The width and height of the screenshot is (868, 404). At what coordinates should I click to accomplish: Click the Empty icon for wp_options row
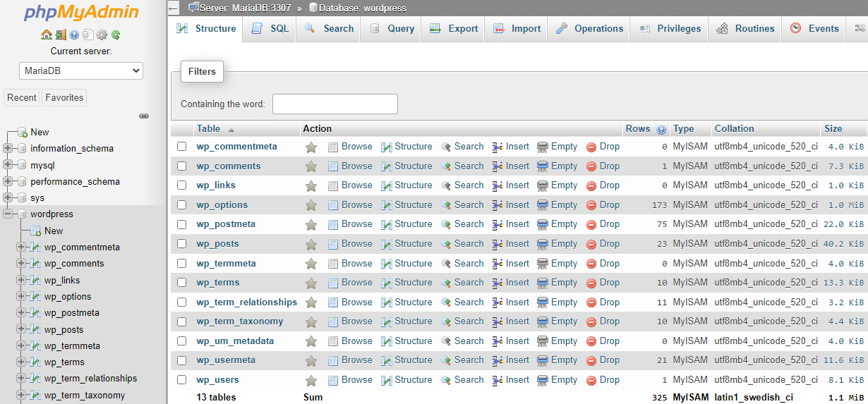tap(543, 205)
